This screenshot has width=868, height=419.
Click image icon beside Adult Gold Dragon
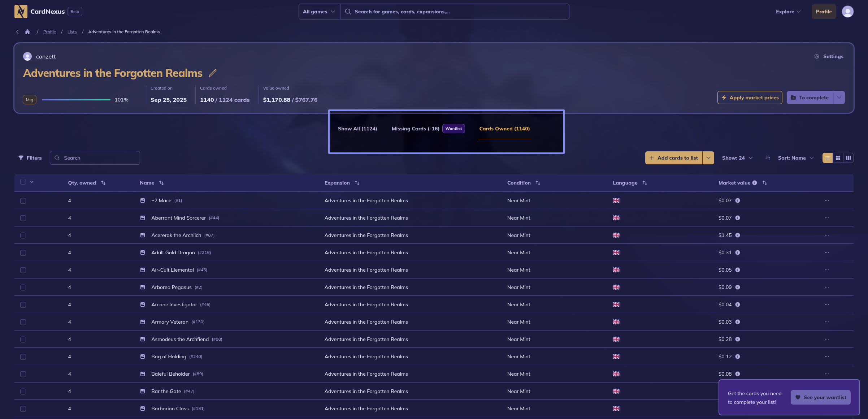click(x=143, y=252)
